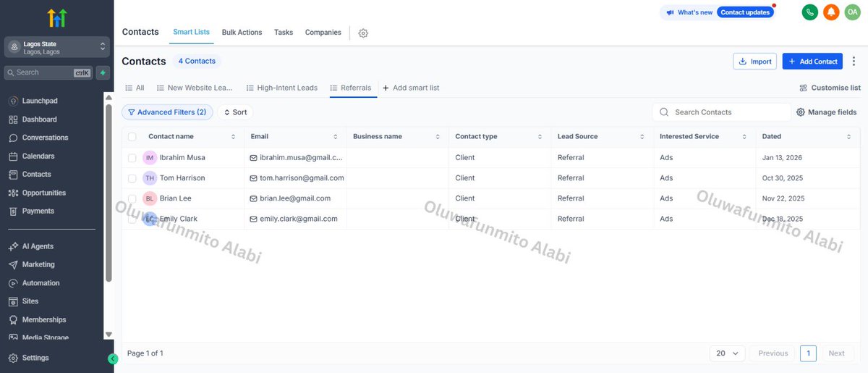Select Ibrahim Musa's row checkbox
Screen dimensions: 868x373
coord(132,158)
